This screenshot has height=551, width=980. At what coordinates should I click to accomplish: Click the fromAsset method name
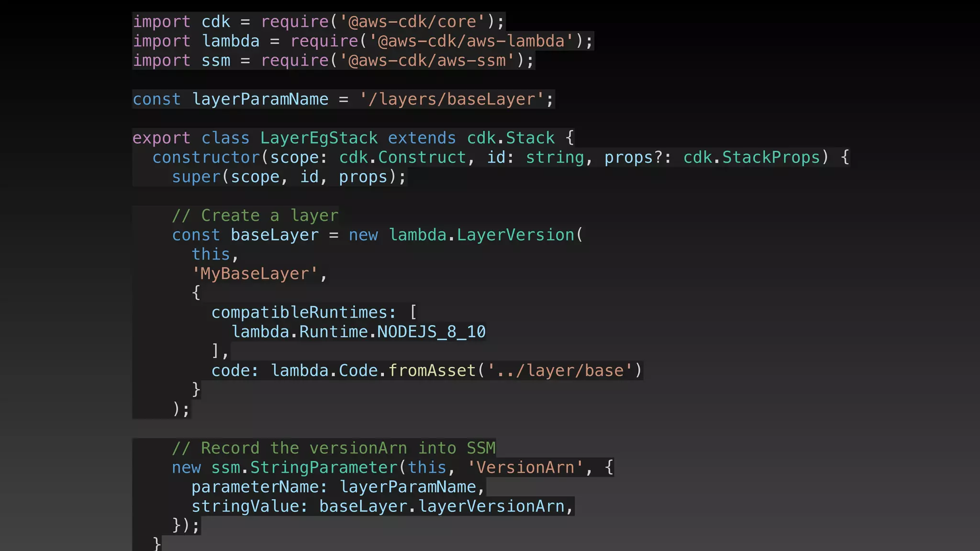click(432, 371)
